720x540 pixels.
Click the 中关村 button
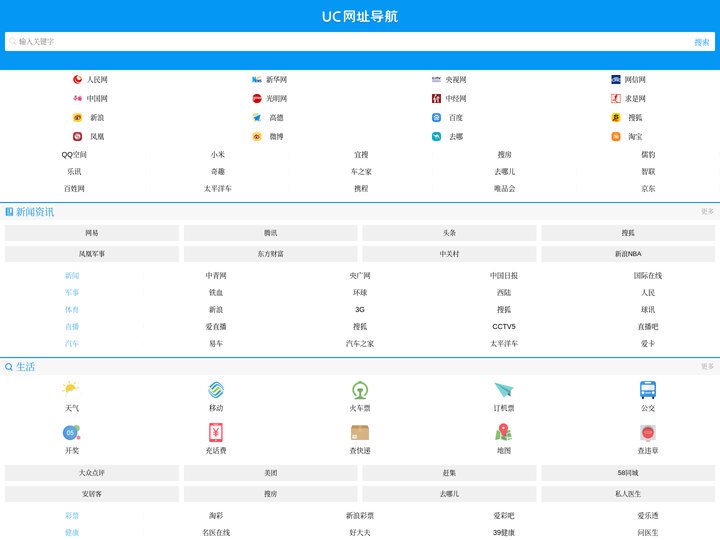point(449,253)
